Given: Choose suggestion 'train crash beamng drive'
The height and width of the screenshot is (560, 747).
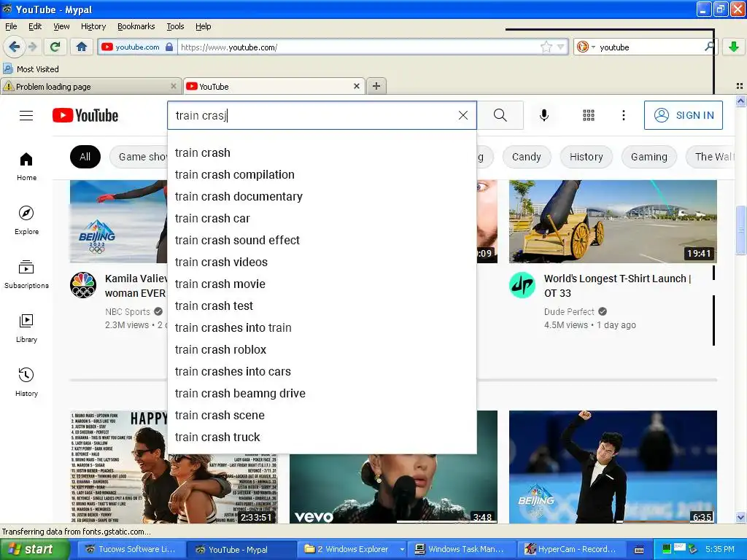Looking at the screenshot, I should click(322, 393).
